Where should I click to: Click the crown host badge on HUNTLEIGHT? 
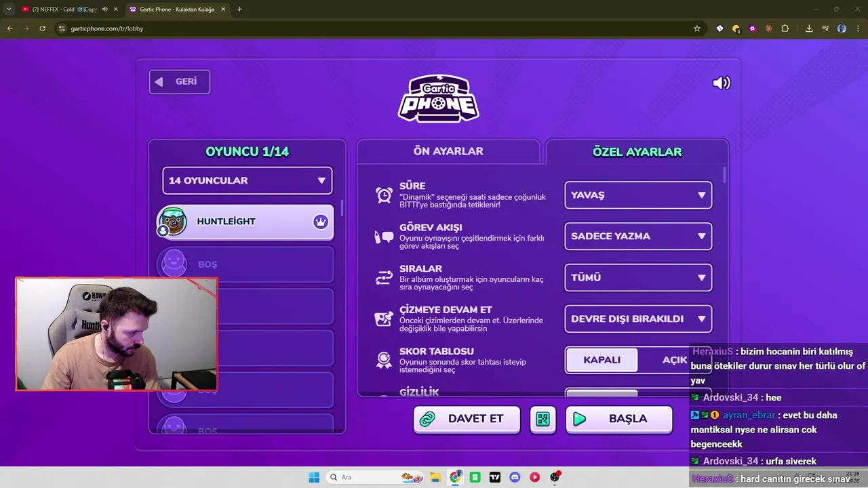tap(321, 222)
